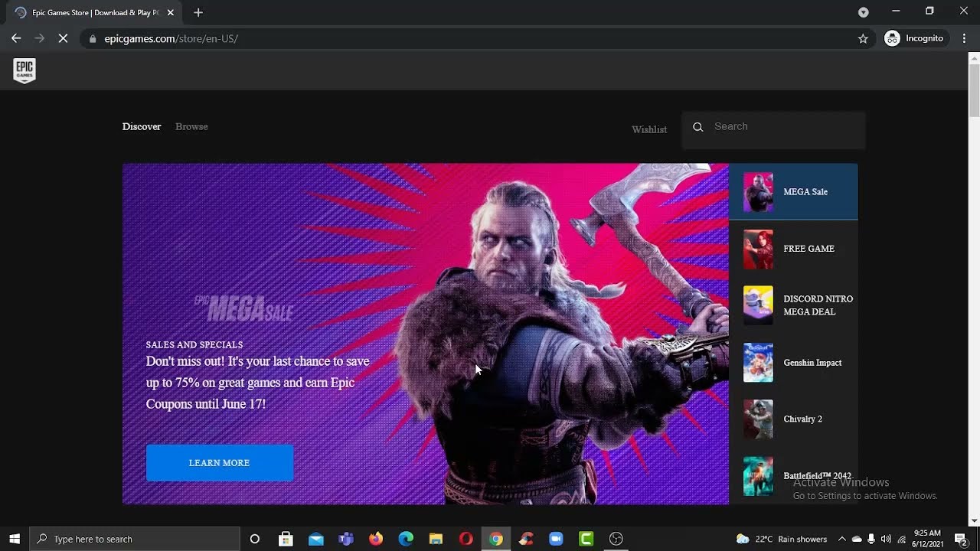Select Genshin Impact in the carousel list
The height and width of the screenshot is (551, 980).
(x=793, y=362)
